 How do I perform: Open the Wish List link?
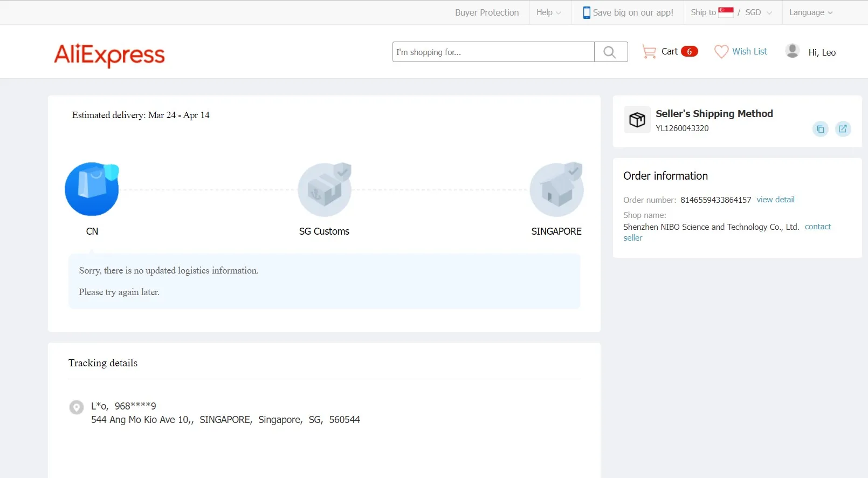pos(749,51)
